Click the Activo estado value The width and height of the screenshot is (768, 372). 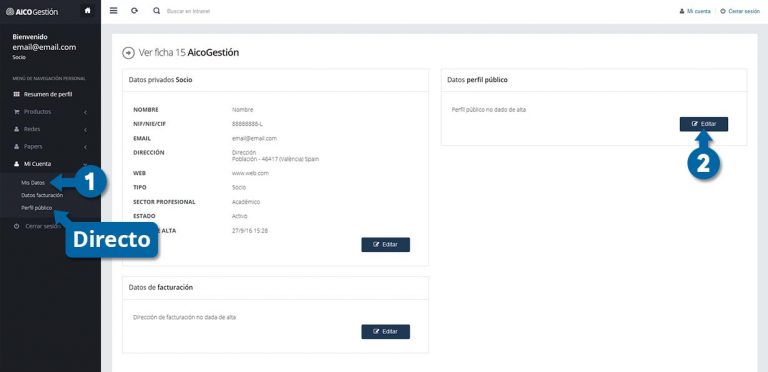[x=240, y=216]
